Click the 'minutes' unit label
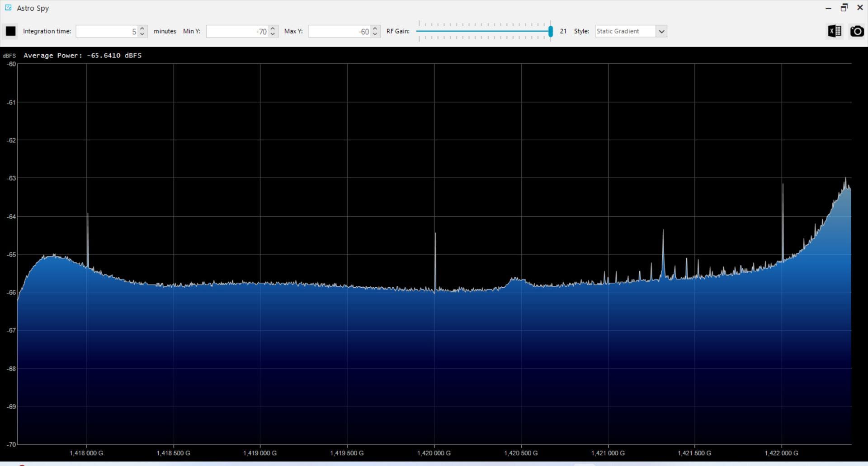868x466 pixels. coord(165,31)
